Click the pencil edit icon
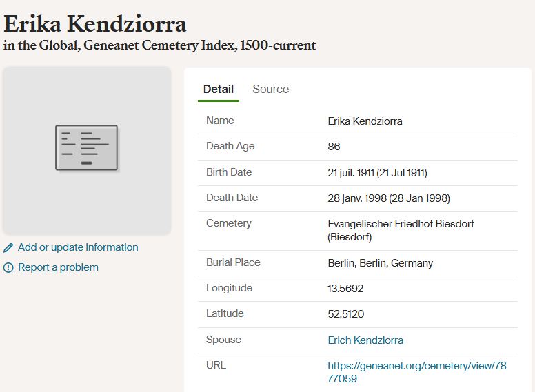 click(8, 248)
